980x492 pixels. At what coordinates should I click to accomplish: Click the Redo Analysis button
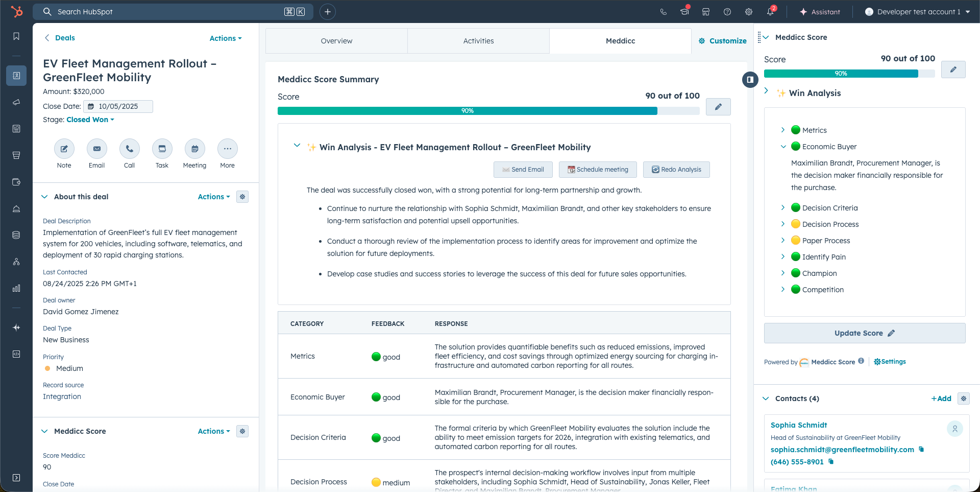tap(676, 170)
